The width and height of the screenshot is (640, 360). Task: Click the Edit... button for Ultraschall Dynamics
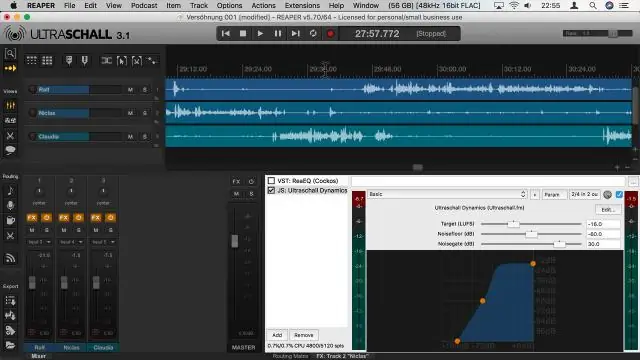tap(608, 210)
